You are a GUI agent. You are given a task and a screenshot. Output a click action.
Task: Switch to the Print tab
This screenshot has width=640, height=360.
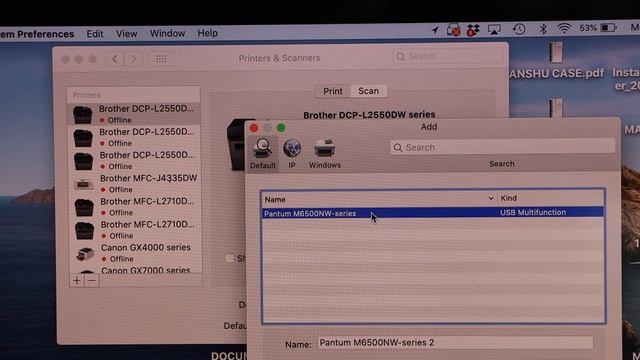click(333, 91)
